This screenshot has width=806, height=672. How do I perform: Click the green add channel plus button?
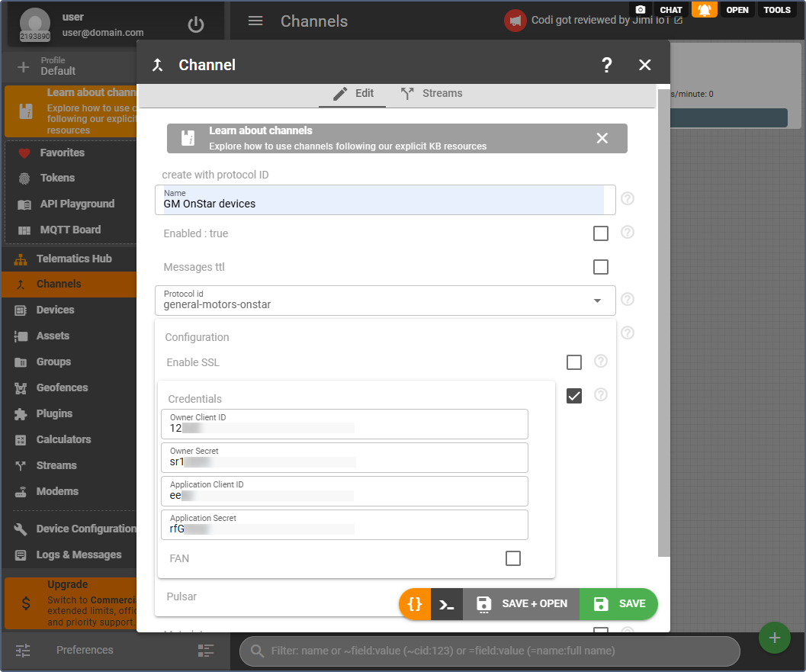(774, 638)
